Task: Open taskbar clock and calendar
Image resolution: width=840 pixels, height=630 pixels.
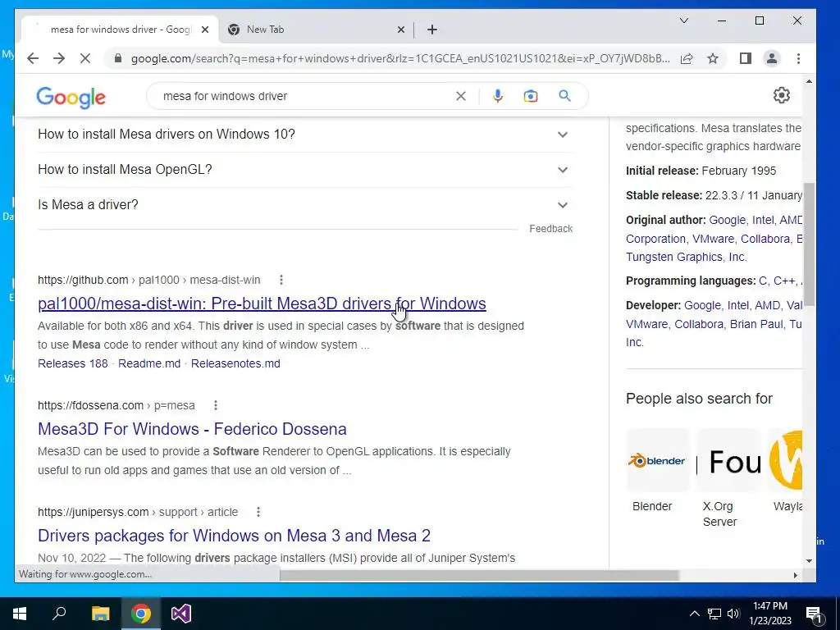Action: click(x=769, y=614)
